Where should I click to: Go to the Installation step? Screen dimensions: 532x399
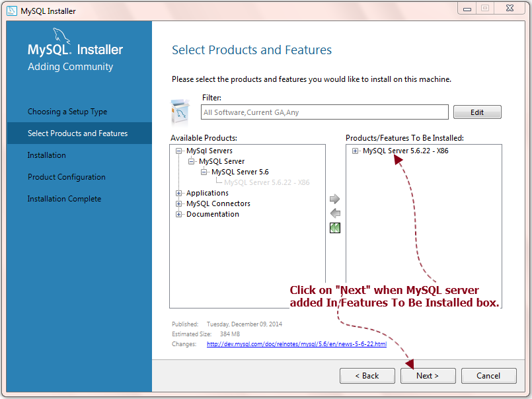[x=46, y=155]
